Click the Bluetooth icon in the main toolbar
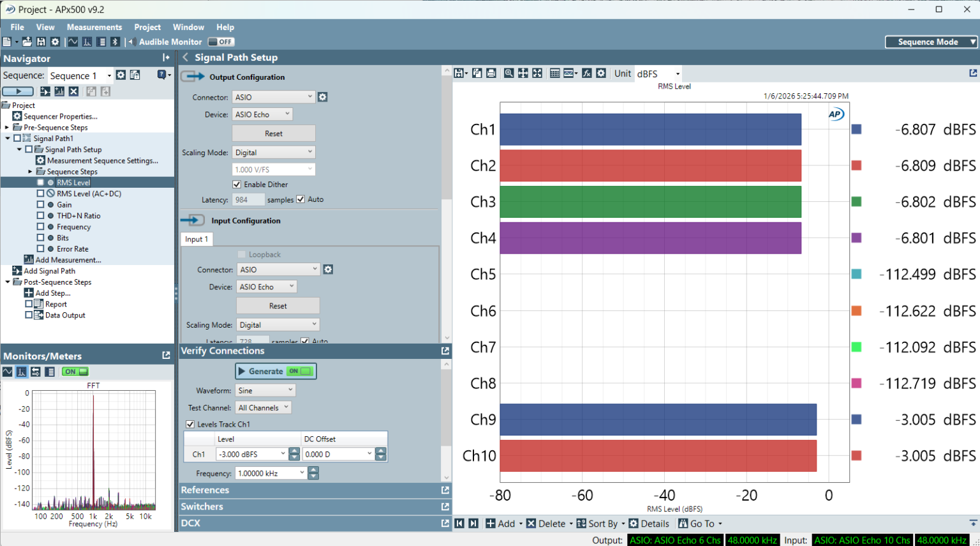Image resolution: width=980 pixels, height=546 pixels. 115,42
